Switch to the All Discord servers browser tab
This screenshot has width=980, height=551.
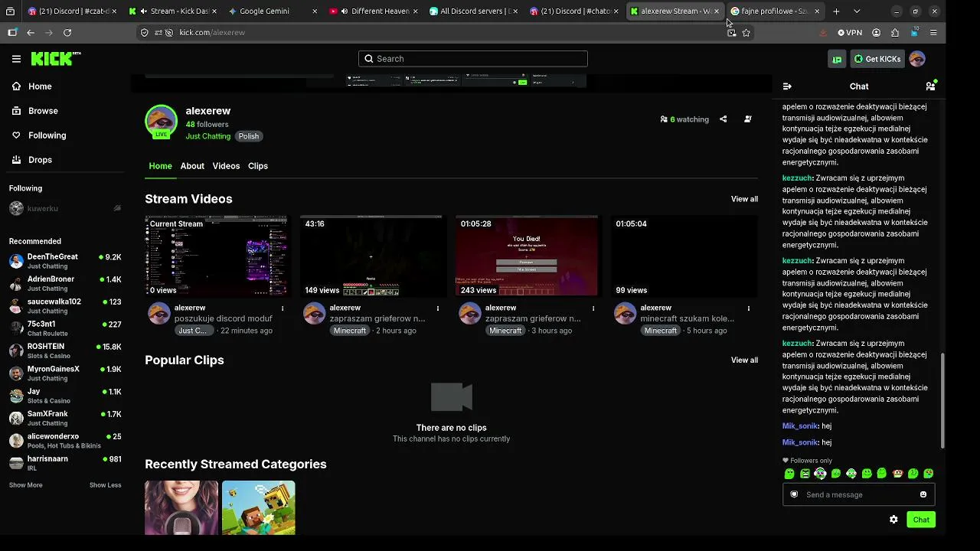tap(473, 11)
